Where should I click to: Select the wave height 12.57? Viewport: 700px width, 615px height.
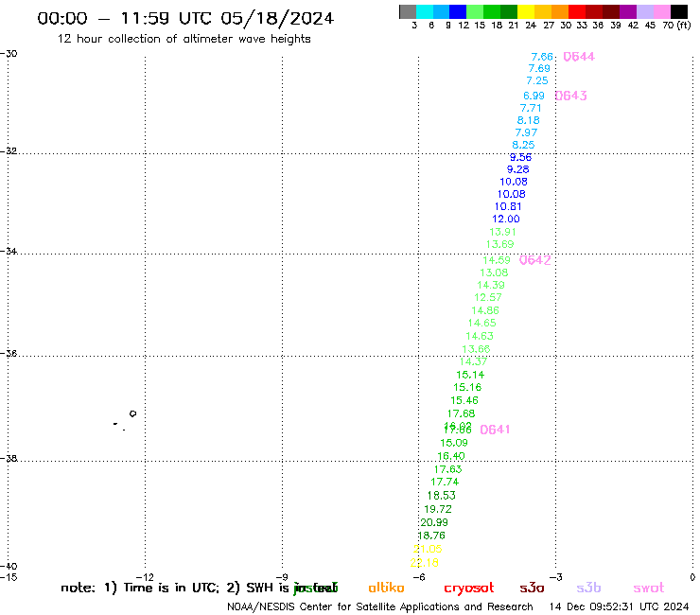[488, 297]
